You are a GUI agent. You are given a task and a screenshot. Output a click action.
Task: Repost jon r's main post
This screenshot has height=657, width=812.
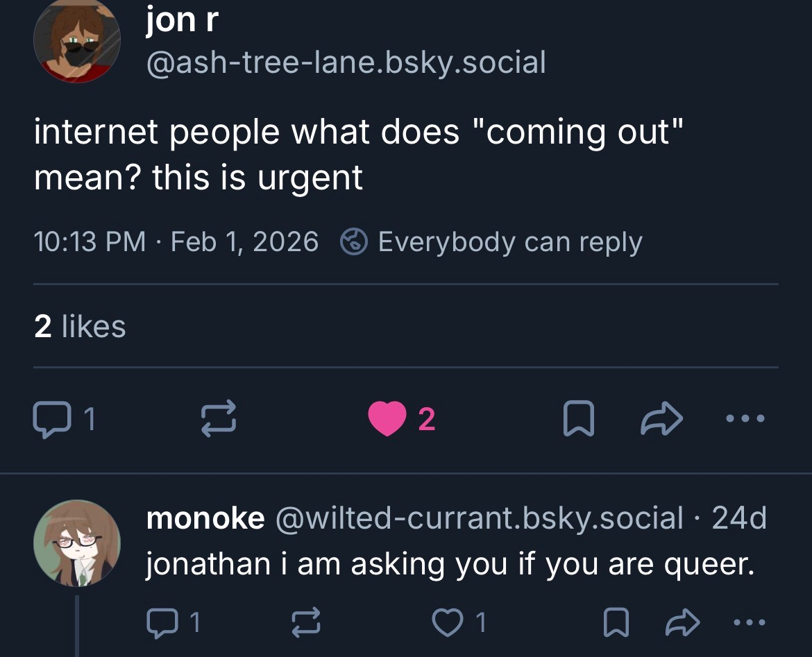[x=219, y=419]
